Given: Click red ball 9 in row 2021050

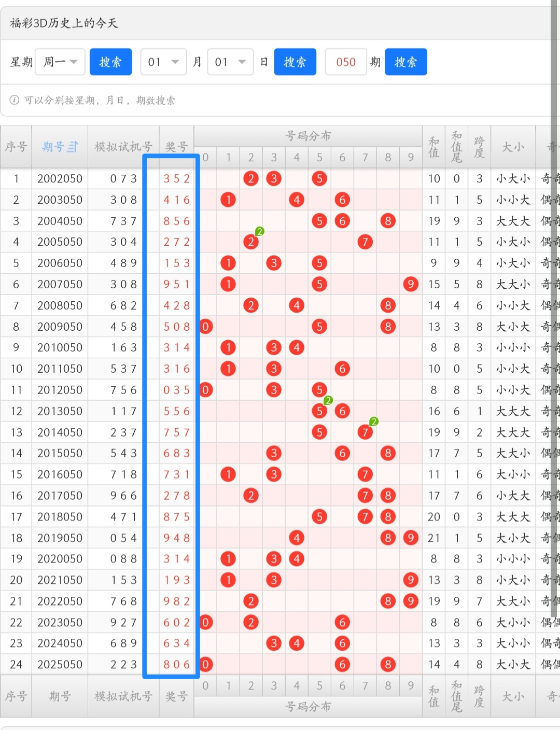Looking at the screenshot, I should point(411,580).
